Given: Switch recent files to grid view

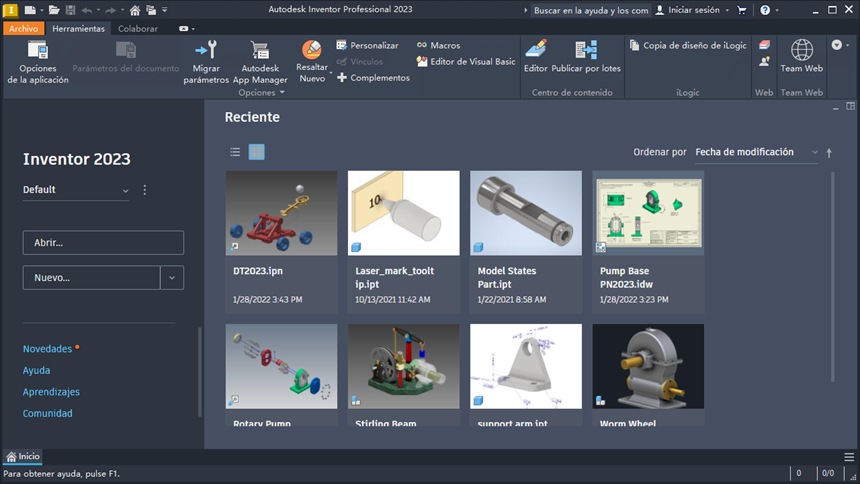Looking at the screenshot, I should point(256,152).
